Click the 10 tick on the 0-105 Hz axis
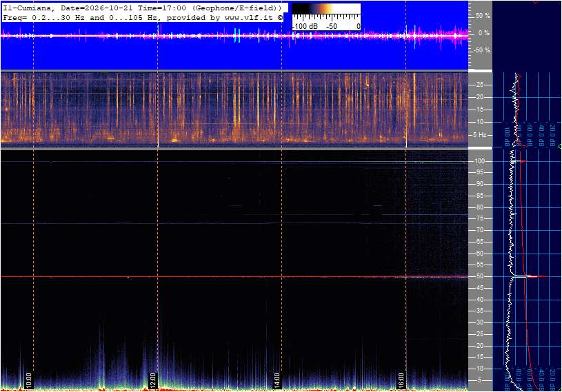 click(x=479, y=369)
